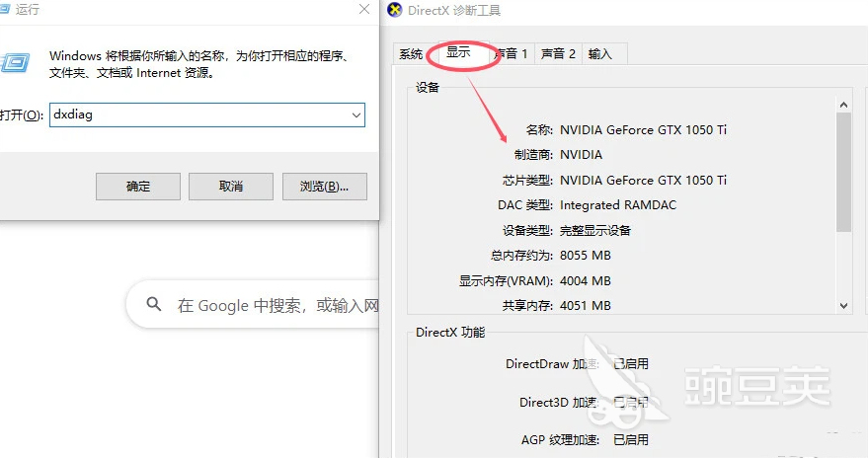Viewport: 868px width, 458px height.
Task: Confirm with the 确定 button
Action: point(138,187)
